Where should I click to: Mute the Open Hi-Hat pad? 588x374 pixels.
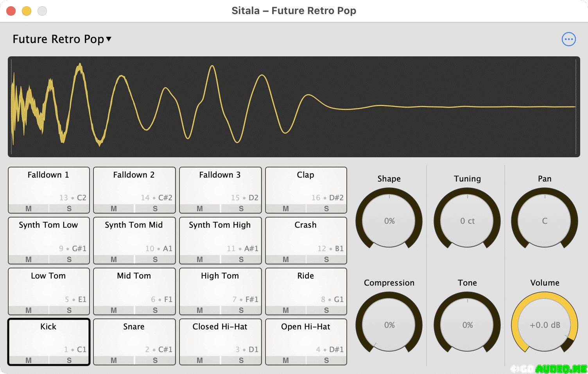tap(286, 360)
